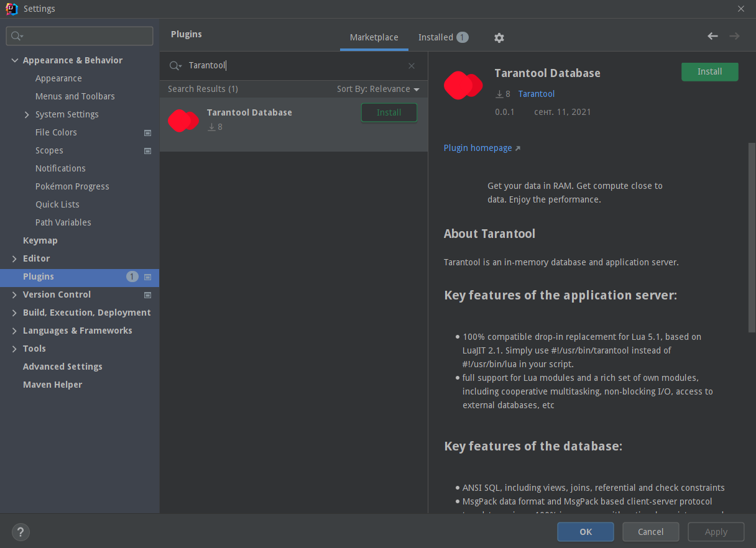
Task: Clear the Tarantool search text
Action: point(412,66)
